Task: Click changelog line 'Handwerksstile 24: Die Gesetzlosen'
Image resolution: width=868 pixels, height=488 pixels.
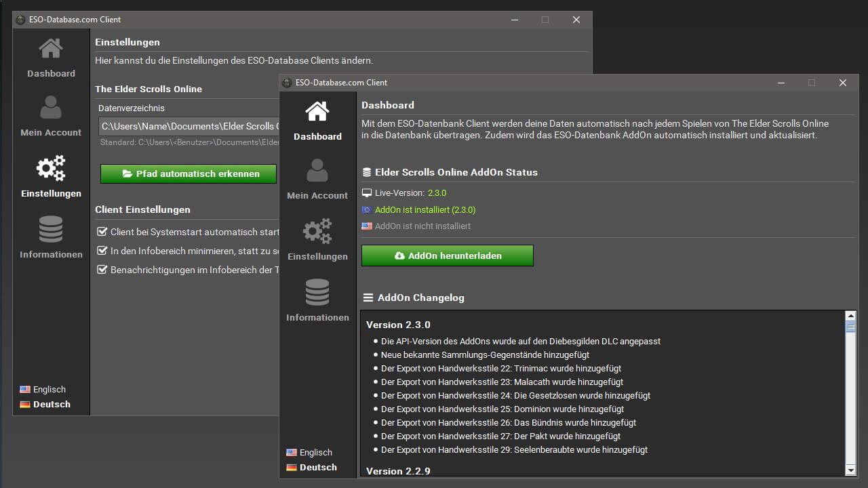Action: 515,396
